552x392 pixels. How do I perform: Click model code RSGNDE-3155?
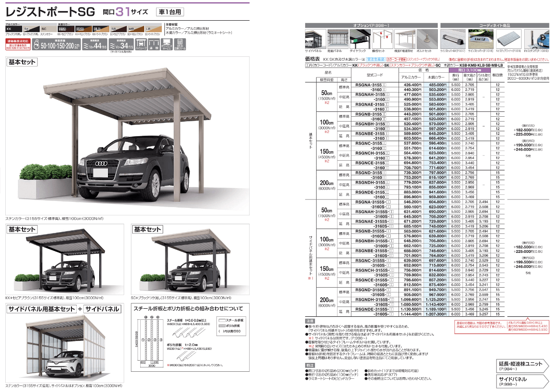pyautogui.click(x=372, y=192)
